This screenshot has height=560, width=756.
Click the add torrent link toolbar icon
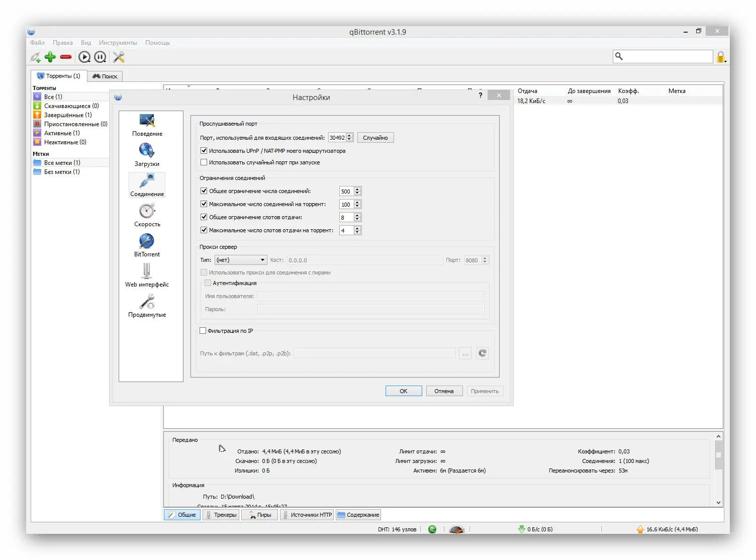pos(35,57)
